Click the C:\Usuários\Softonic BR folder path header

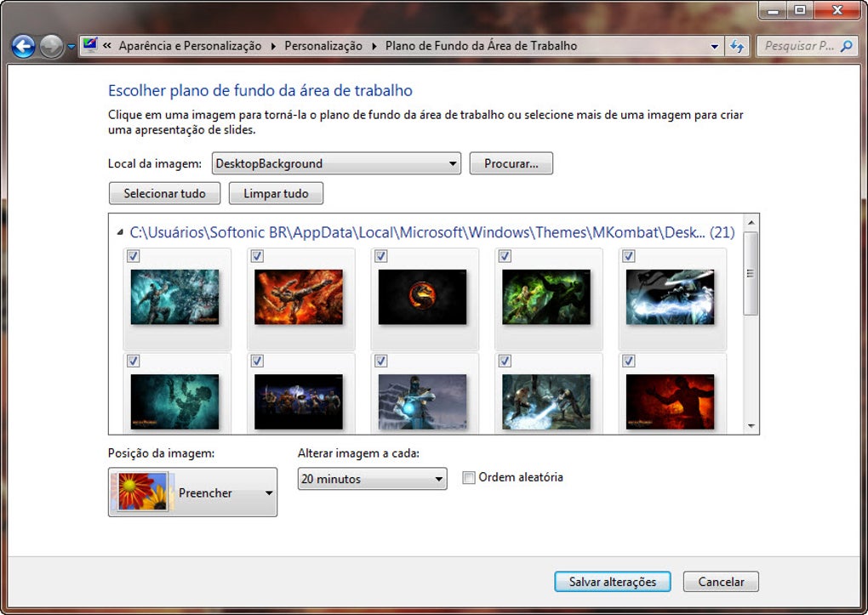431,232
